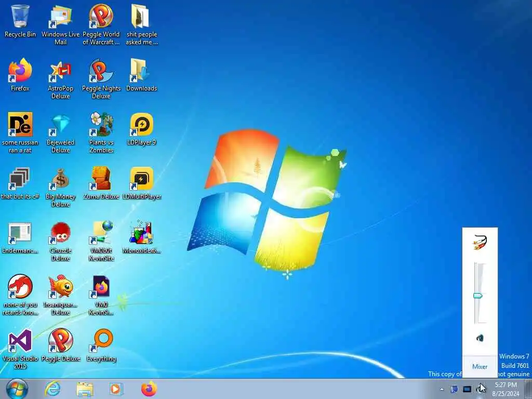Open the Start menu orb
The width and height of the screenshot is (532, 399).
pos(17,389)
